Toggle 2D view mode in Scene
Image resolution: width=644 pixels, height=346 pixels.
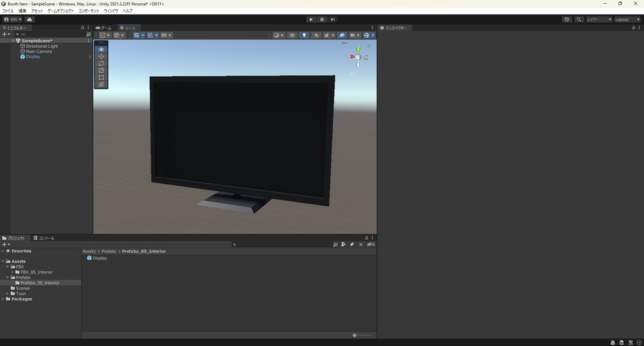click(292, 35)
